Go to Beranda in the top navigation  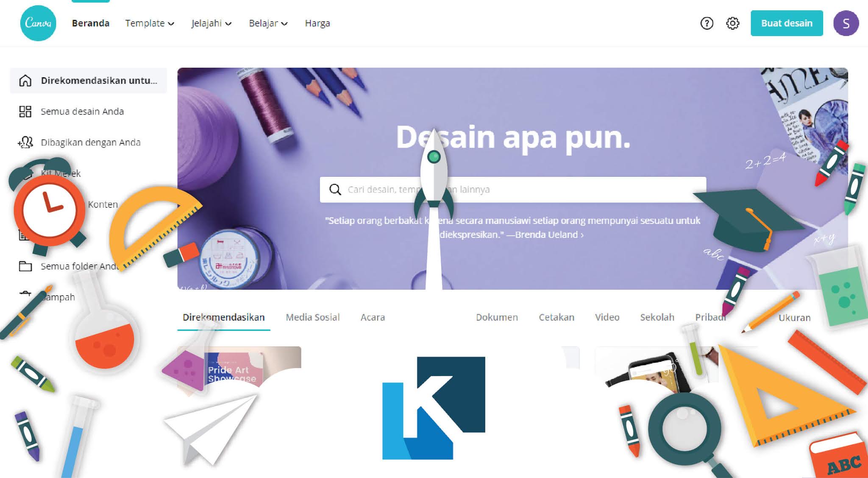click(91, 23)
